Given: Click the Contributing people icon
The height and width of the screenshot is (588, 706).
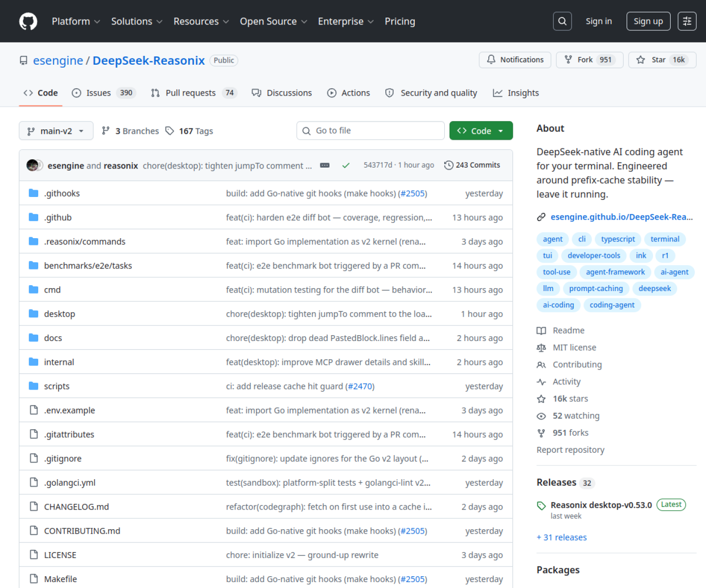Looking at the screenshot, I should pyautogui.click(x=541, y=365).
